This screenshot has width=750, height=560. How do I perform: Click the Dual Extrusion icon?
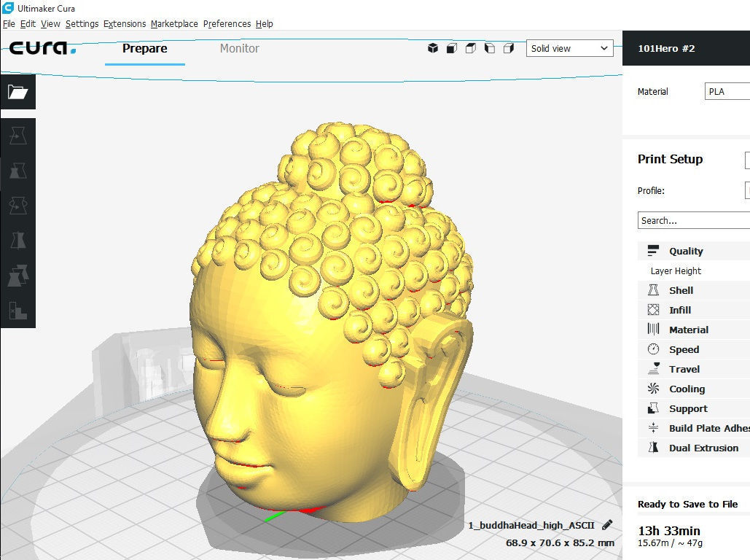tap(653, 448)
